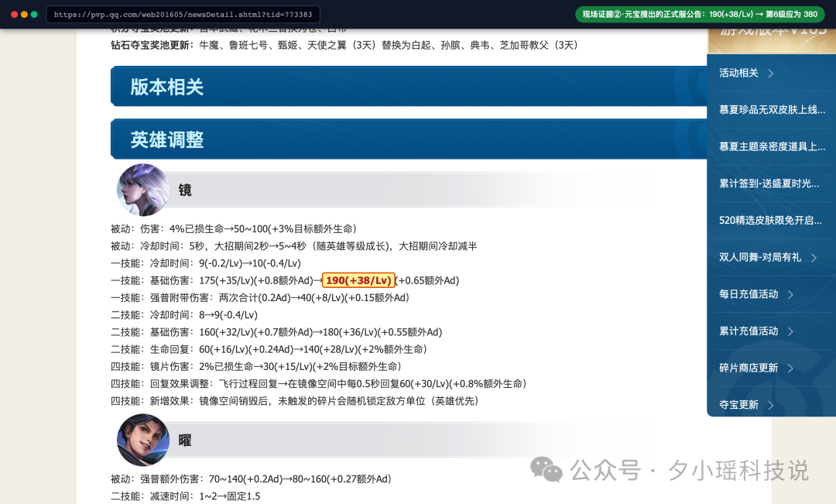Close window with the red button
836x504 pixels.
point(15,15)
